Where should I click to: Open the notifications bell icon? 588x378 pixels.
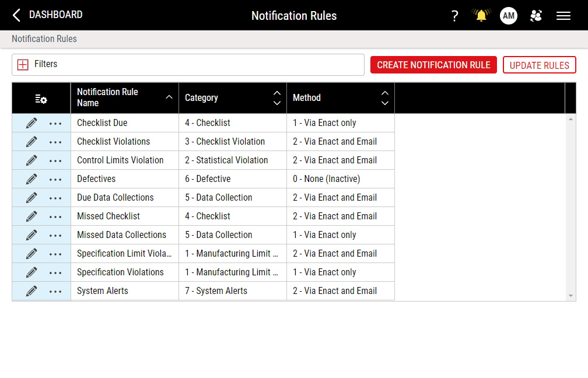(481, 16)
